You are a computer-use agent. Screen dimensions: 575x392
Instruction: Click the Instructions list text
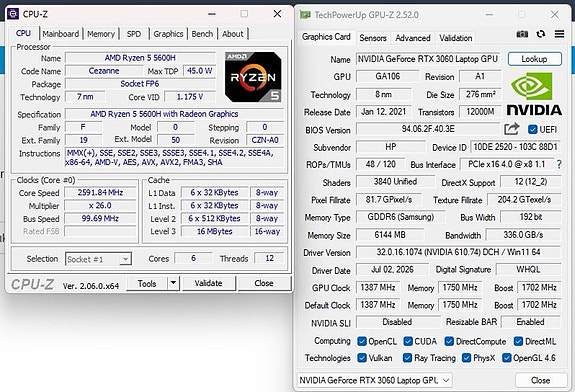pos(175,158)
